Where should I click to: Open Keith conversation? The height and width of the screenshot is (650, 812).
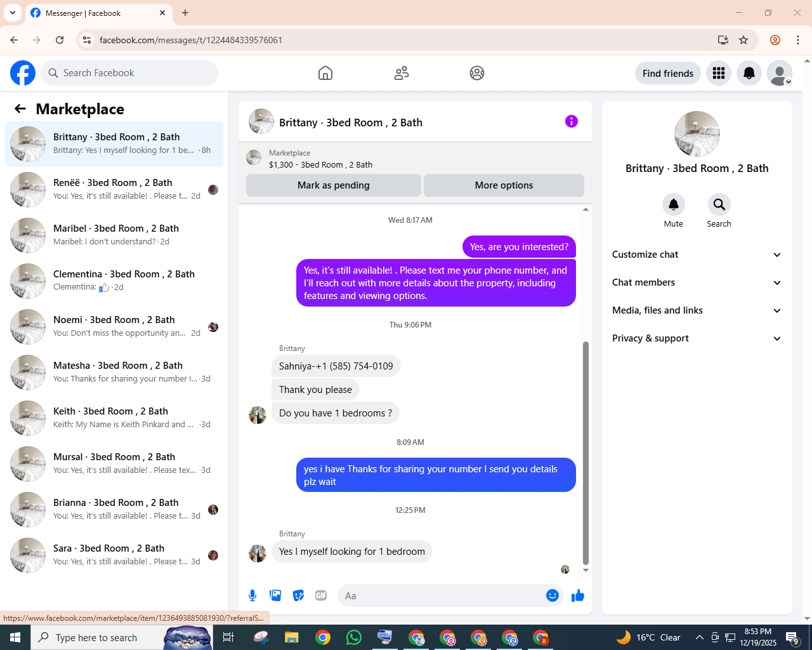114,418
